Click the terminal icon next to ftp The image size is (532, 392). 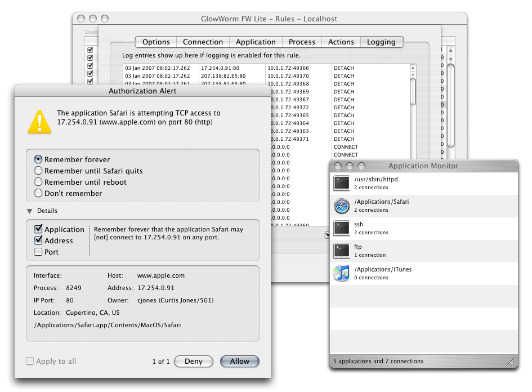point(341,251)
